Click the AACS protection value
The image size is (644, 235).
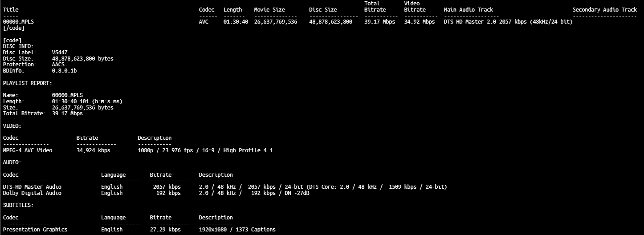pos(58,65)
